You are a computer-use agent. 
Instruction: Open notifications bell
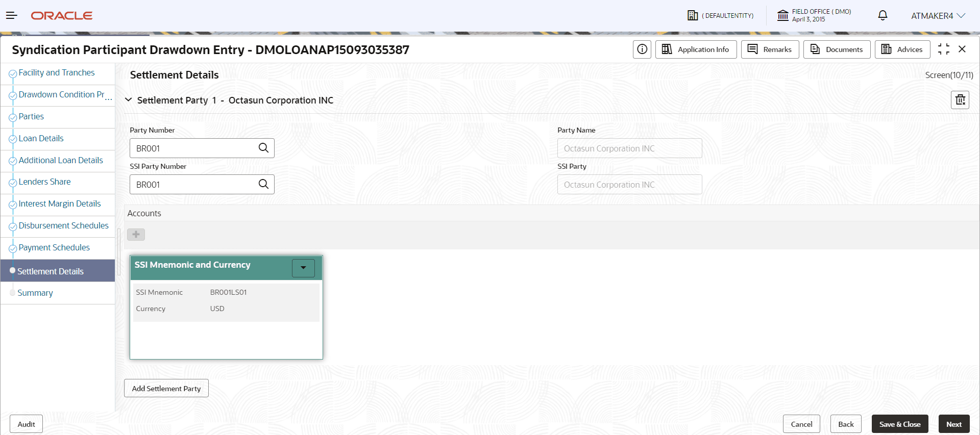click(x=883, y=15)
